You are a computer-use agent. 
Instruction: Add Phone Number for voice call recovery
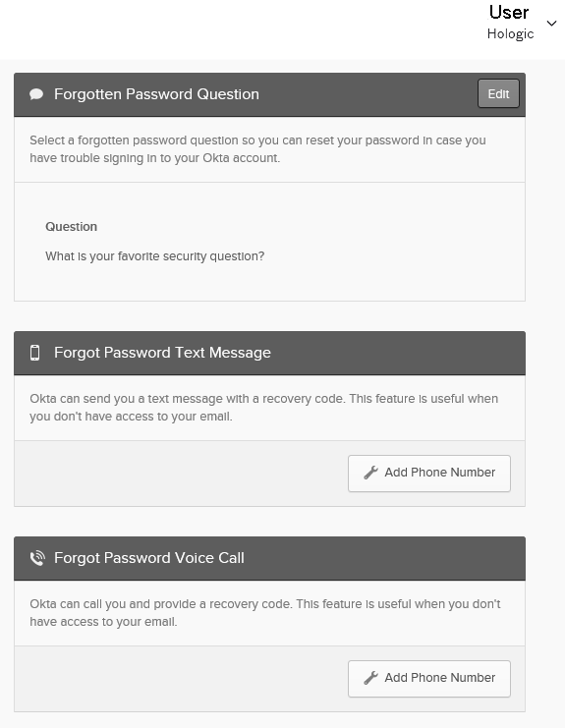pyautogui.click(x=429, y=678)
